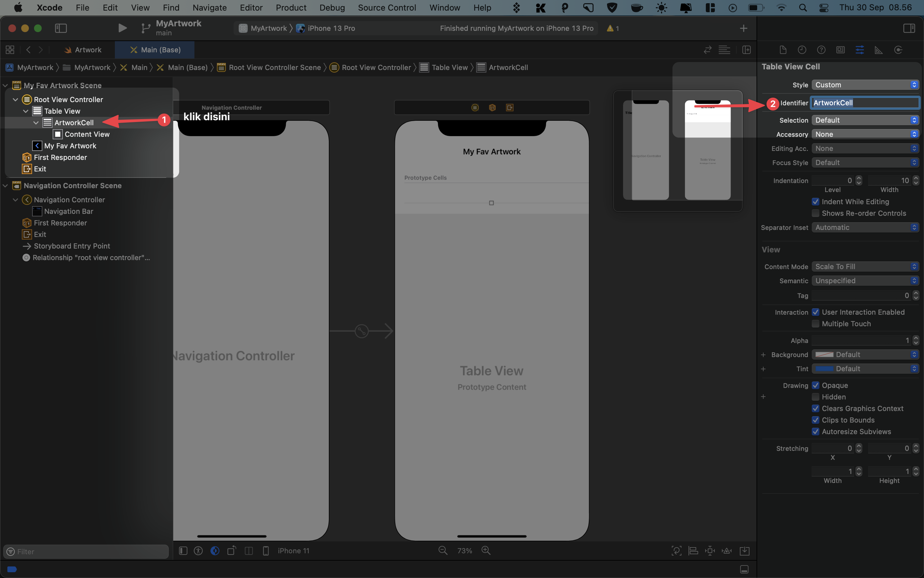The width and height of the screenshot is (924, 578).
Task: Click iPhone 11 device selector
Action: click(x=293, y=551)
